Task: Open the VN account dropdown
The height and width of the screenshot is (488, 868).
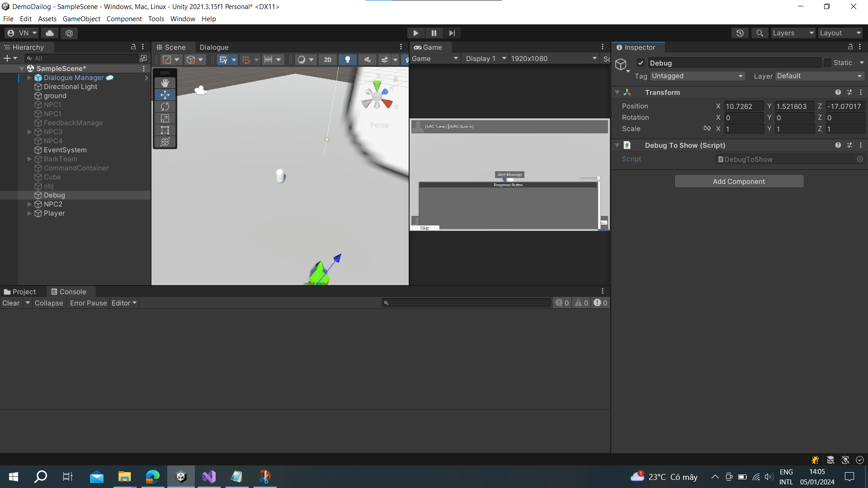Action: [x=22, y=33]
